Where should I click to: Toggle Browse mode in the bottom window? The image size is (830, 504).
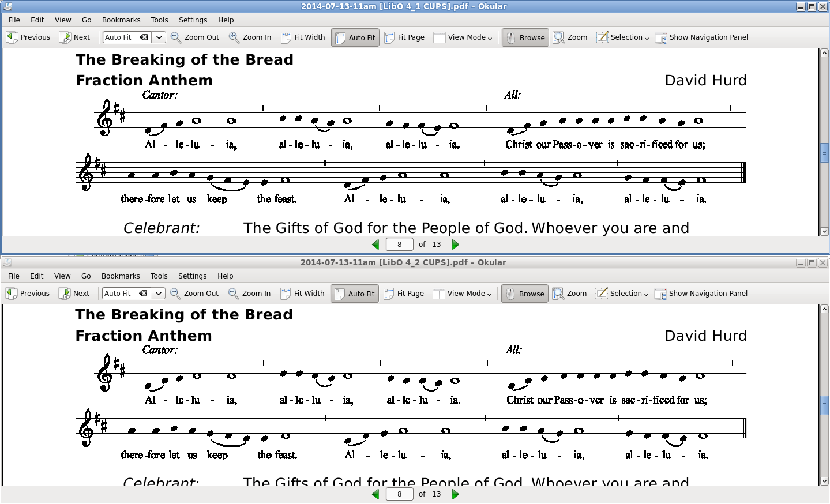coord(524,294)
